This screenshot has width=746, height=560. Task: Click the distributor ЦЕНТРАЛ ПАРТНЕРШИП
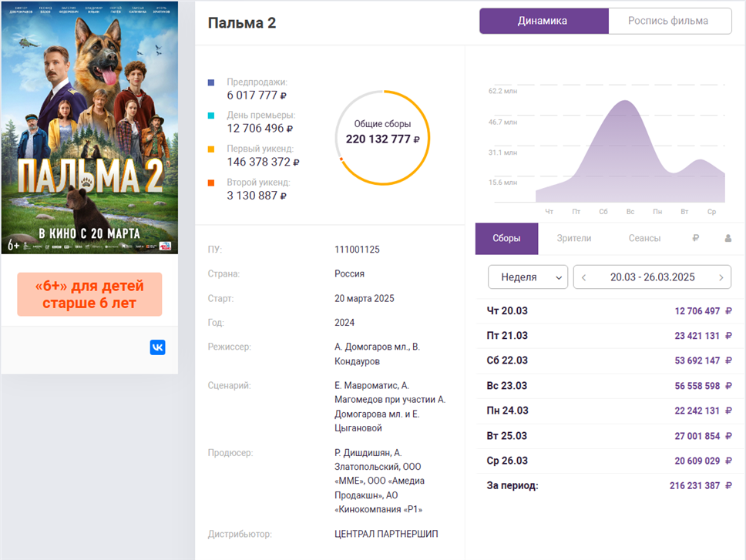pyautogui.click(x=386, y=534)
